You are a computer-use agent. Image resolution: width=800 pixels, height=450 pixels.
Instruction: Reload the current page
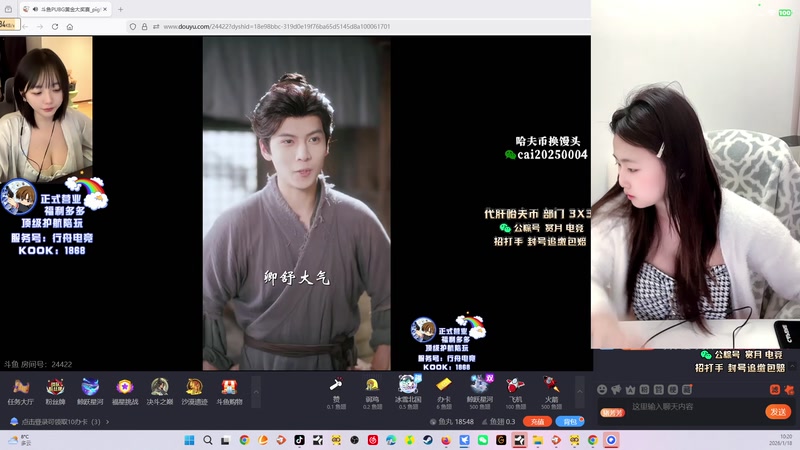tap(55, 27)
